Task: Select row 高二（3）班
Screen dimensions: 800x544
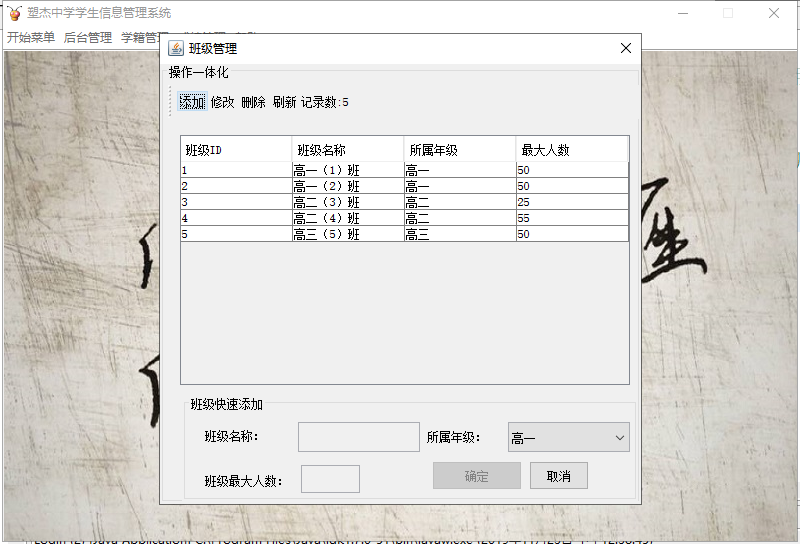Action: [405, 202]
